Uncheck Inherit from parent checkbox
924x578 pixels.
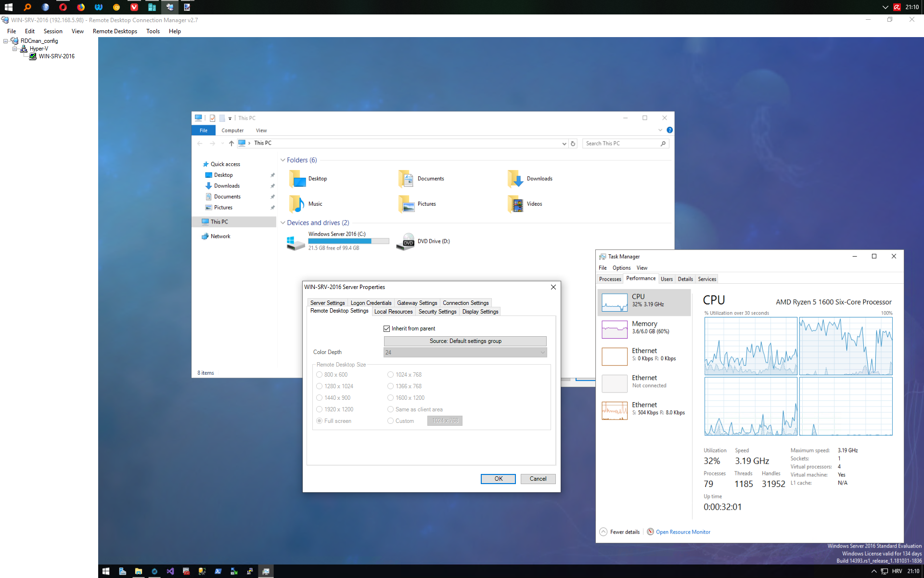(x=386, y=328)
